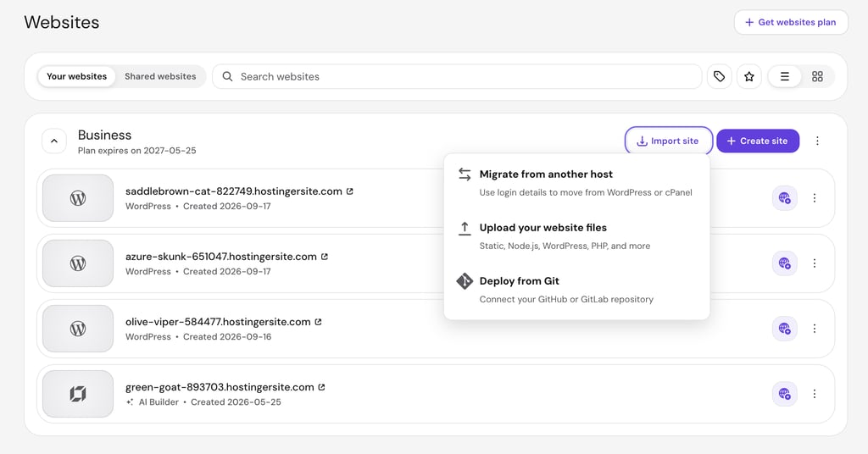Click green-goat AI Builder thumbnail
This screenshot has height=454, width=868.
tap(78, 394)
